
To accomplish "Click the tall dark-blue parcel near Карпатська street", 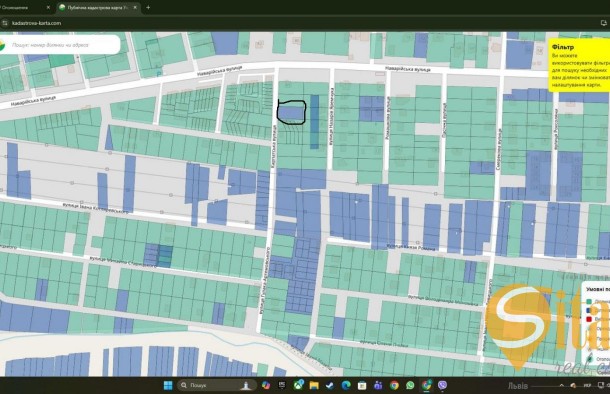I will [314, 122].
